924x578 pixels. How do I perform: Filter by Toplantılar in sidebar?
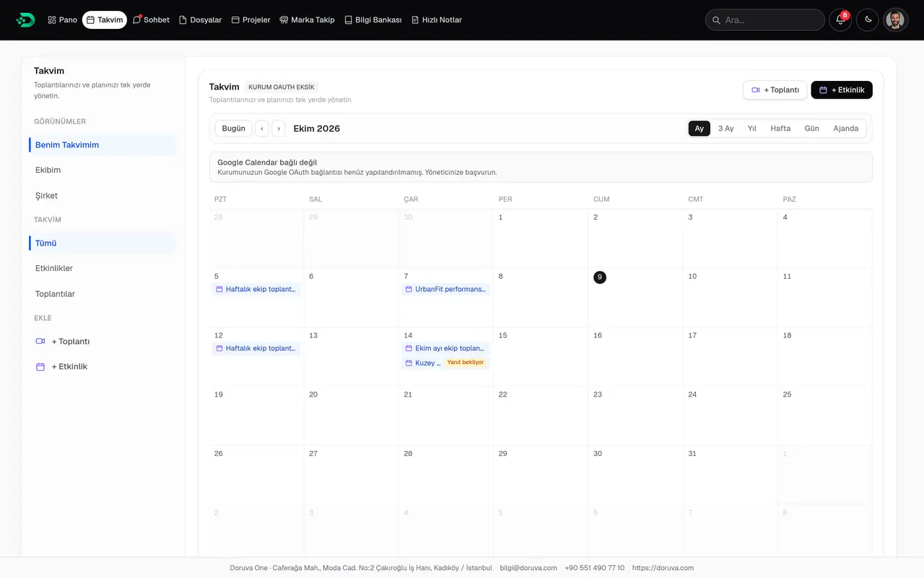tap(103, 294)
